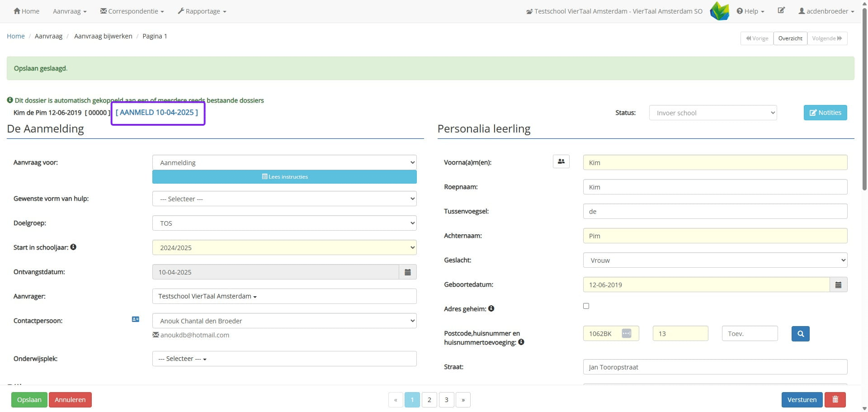Open the Gewenste vorm van hulp dropdown
868x412 pixels.
(284, 199)
